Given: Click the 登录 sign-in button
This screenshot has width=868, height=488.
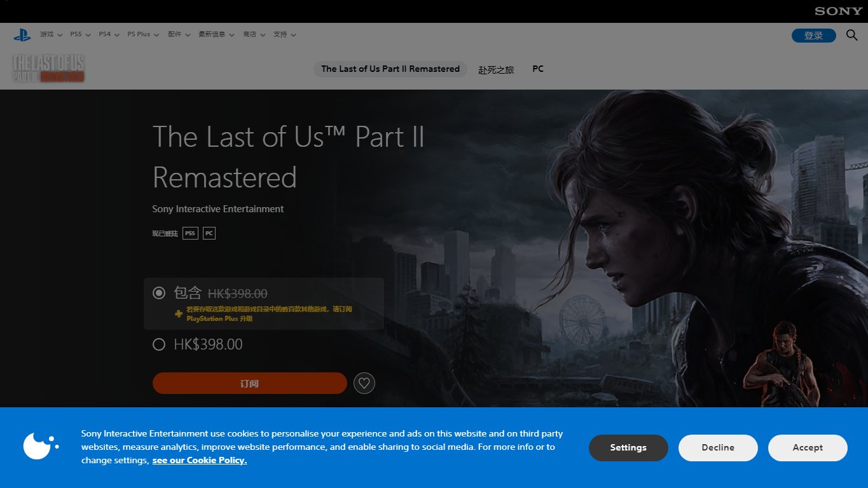Looking at the screenshot, I should 813,36.
